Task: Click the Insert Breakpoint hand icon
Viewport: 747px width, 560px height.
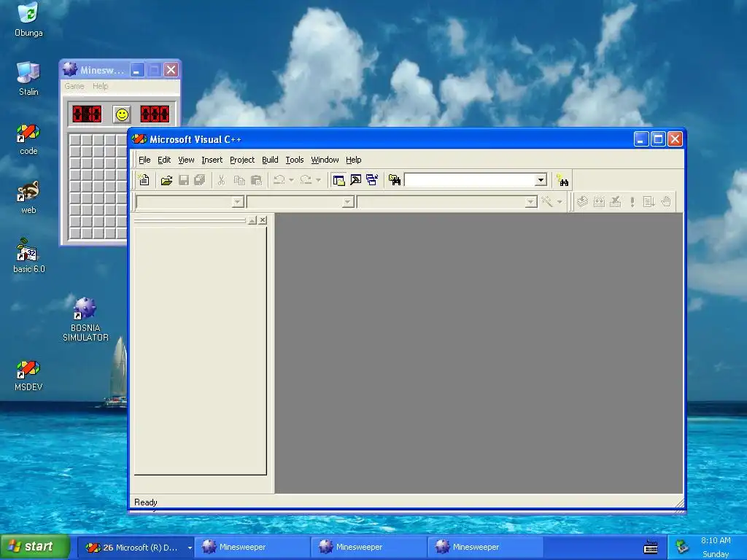Action: coord(666,202)
